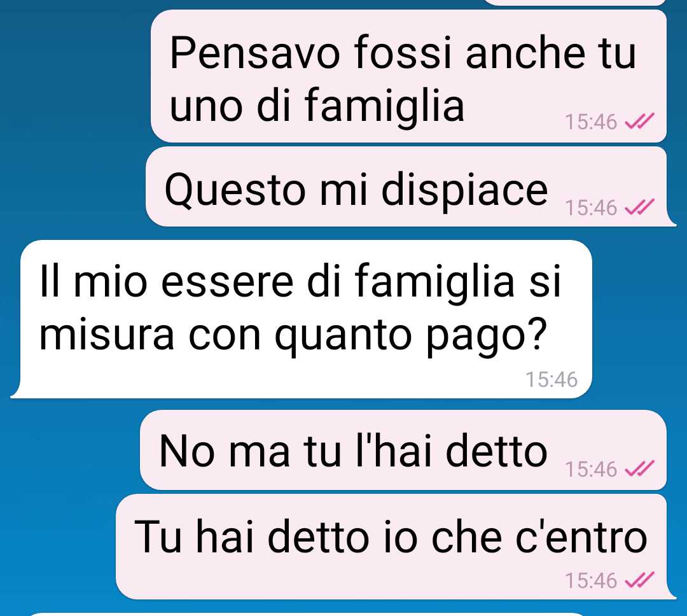Tap the 15:46 time on 'Questo mi dispiace'
The image size is (687, 616).
(x=591, y=208)
